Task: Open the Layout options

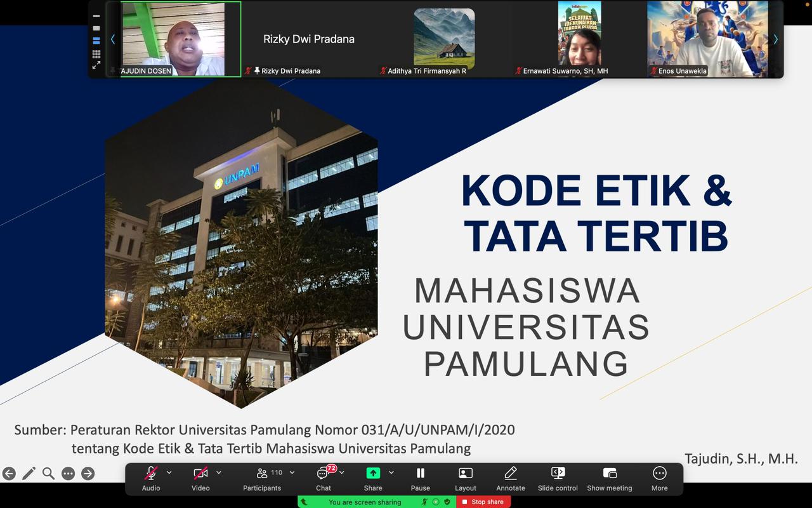Action: point(466,479)
